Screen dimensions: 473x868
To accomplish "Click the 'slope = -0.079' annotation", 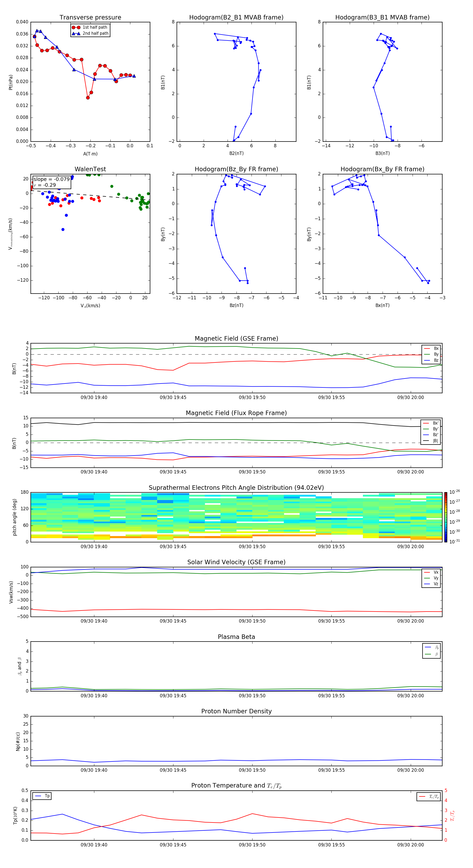I will point(52,179).
